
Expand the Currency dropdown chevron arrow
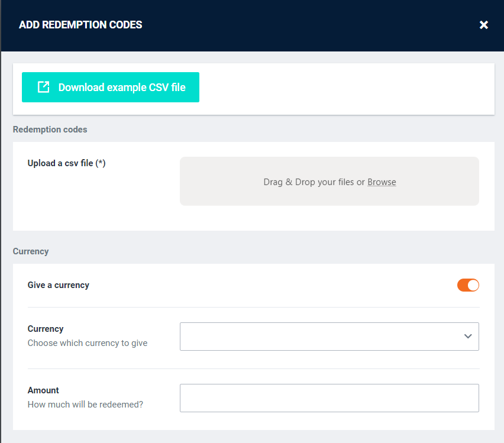pos(467,337)
